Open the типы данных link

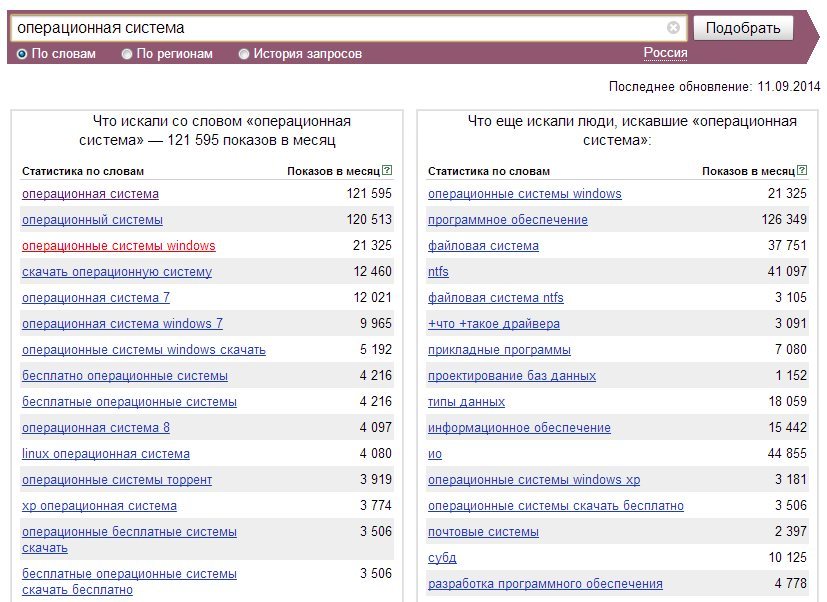click(466, 402)
